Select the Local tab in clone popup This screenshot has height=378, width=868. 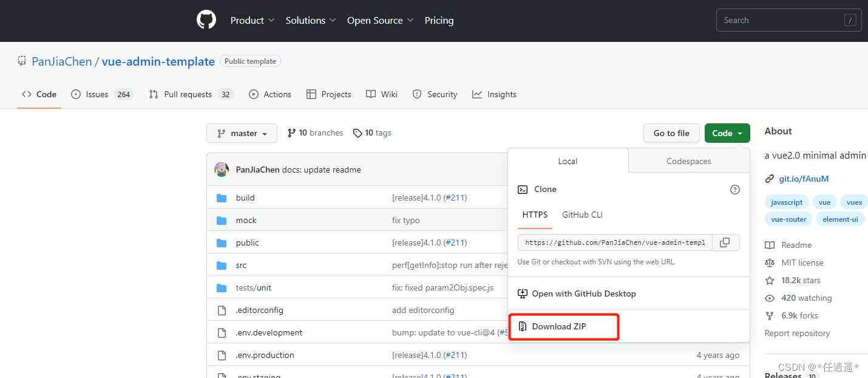(x=568, y=161)
